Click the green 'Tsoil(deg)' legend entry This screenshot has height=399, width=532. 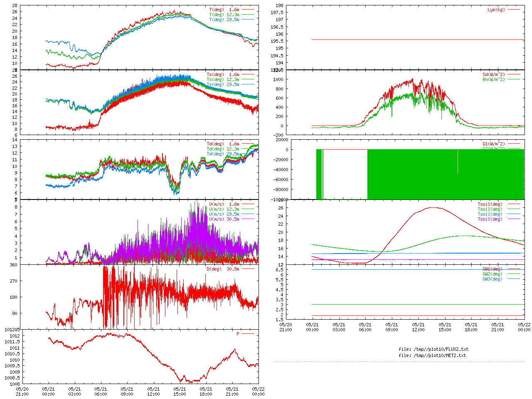490,209
